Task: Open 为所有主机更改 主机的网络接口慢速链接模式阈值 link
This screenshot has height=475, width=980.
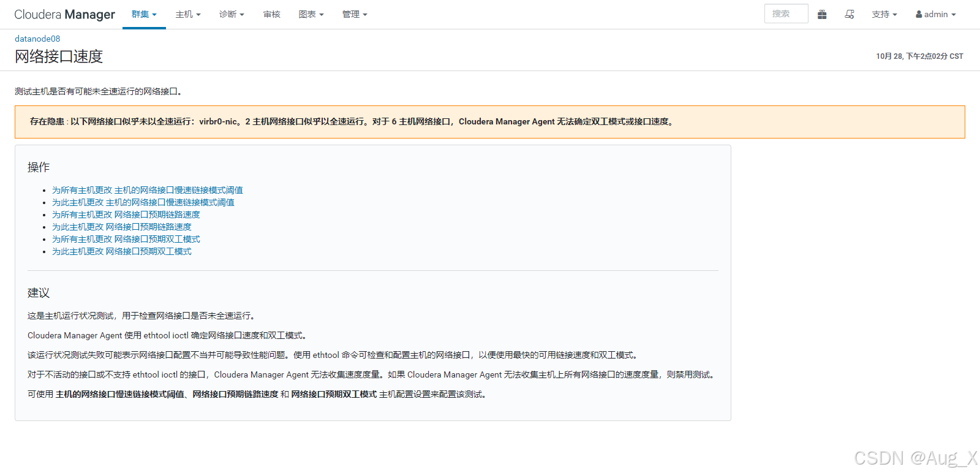Action: (x=147, y=190)
